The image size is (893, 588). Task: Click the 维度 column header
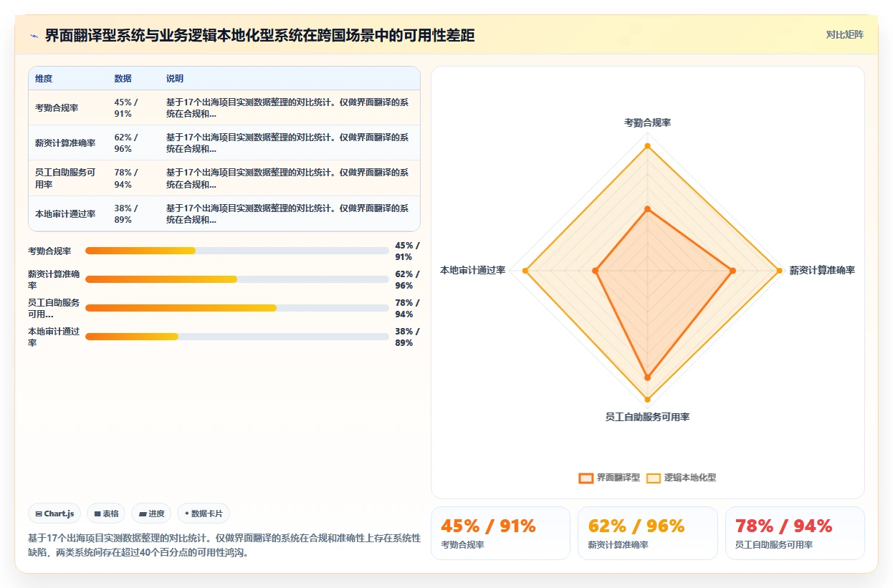[44, 79]
